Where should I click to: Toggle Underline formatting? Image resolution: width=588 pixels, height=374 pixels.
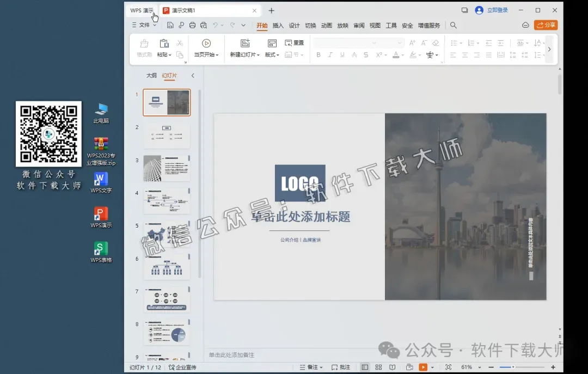[342, 55]
